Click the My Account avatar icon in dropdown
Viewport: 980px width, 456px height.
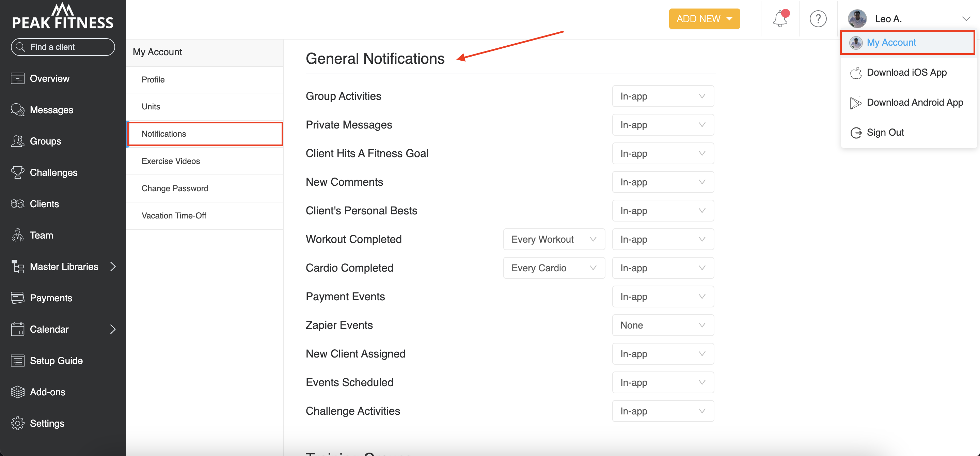(856, 43)
